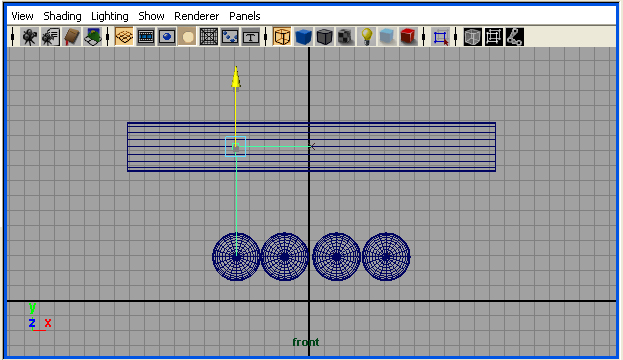623x360 pixels.
Task: Click the cyan manipulator center box
Action: point(236,147)
